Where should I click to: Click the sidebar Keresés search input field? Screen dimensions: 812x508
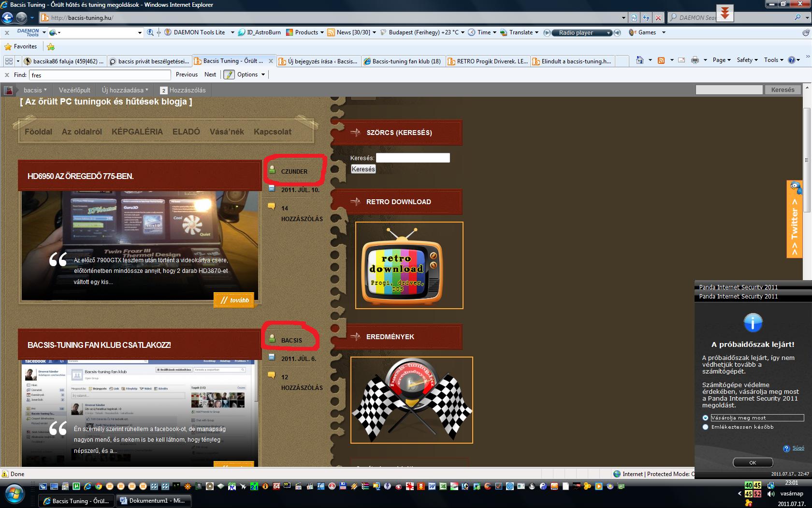[x=413, y=158]
